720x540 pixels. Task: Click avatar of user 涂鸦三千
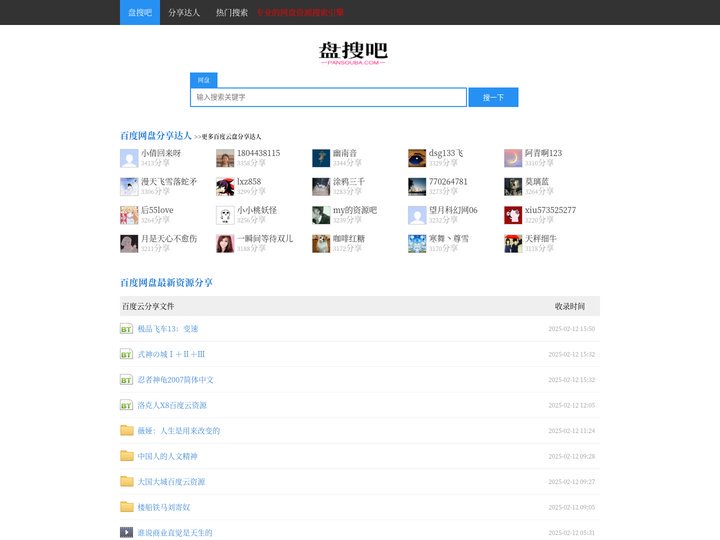pos(321,187)
